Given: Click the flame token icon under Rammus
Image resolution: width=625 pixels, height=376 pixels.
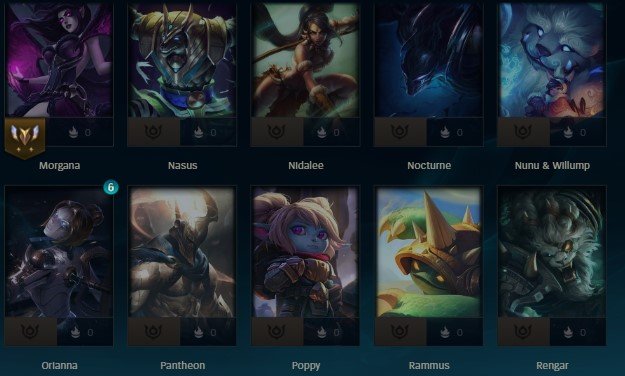Looking at the screenshot, I should (445, 332).
